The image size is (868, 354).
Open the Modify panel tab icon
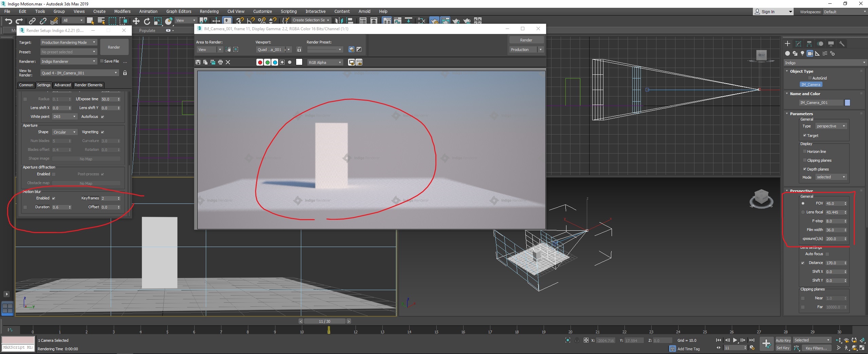798,44
